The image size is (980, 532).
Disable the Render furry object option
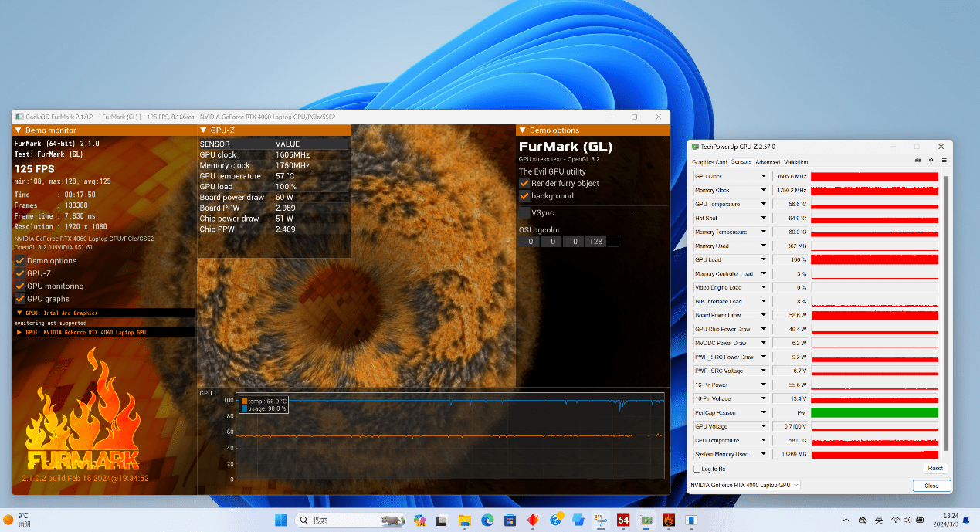coord(524,183)
